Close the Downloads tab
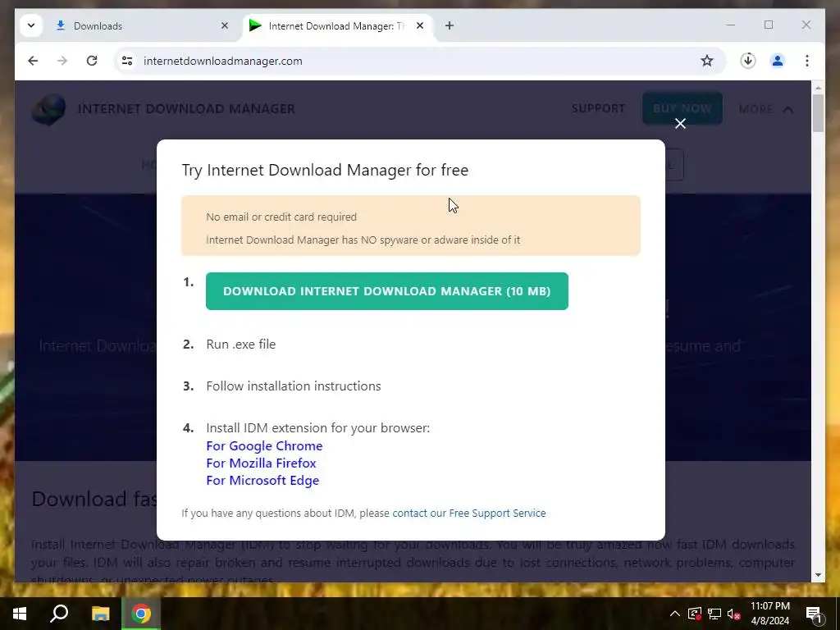 point(225,25)
